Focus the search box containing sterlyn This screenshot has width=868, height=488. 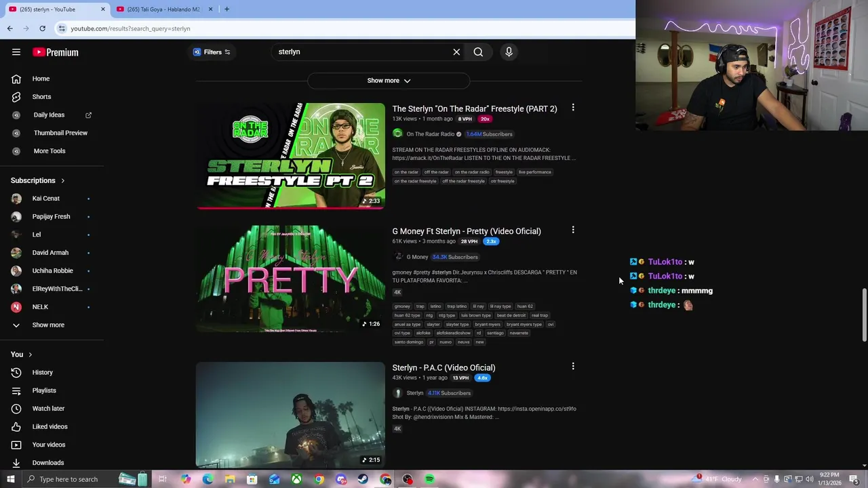pos(361,52)
